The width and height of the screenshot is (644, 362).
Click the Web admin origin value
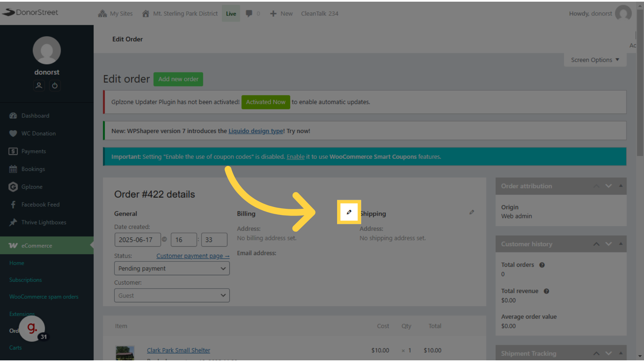pyautogui.click(x=517, y=216)
